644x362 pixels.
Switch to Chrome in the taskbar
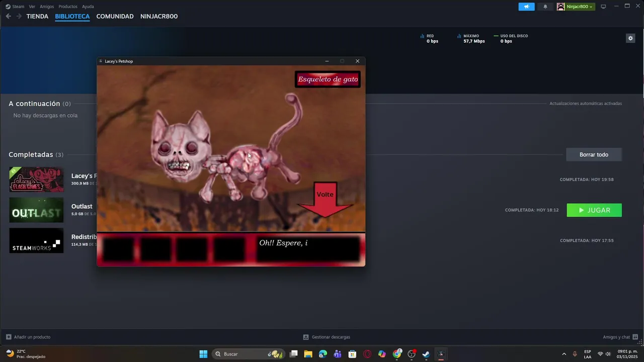pos(397,354)
